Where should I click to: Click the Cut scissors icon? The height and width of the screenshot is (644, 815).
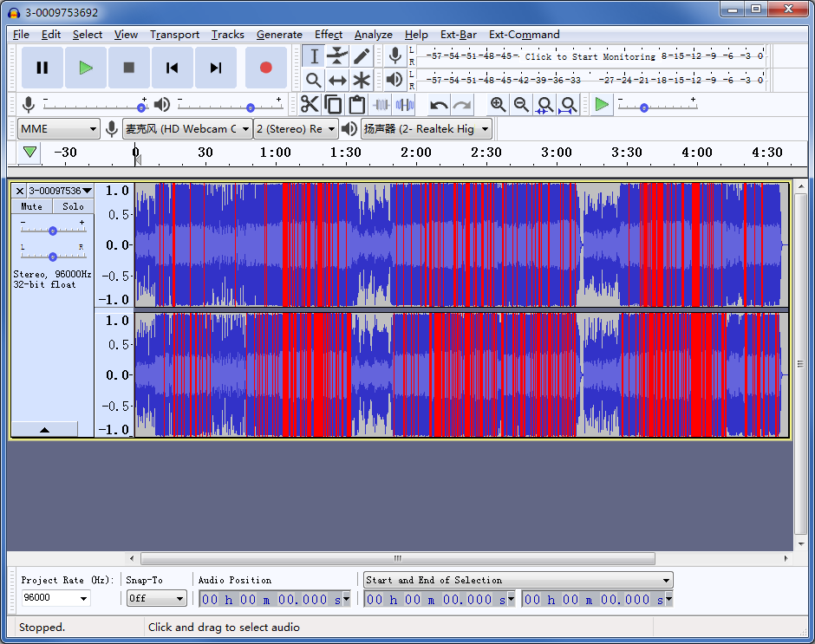pos(310,105)
